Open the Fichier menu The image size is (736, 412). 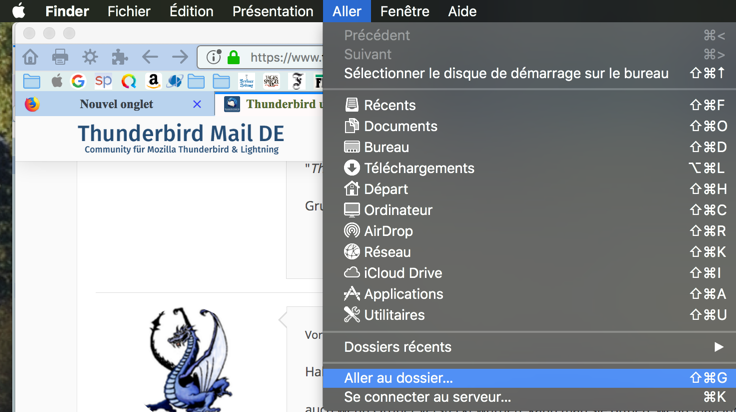tap(129, 11)
